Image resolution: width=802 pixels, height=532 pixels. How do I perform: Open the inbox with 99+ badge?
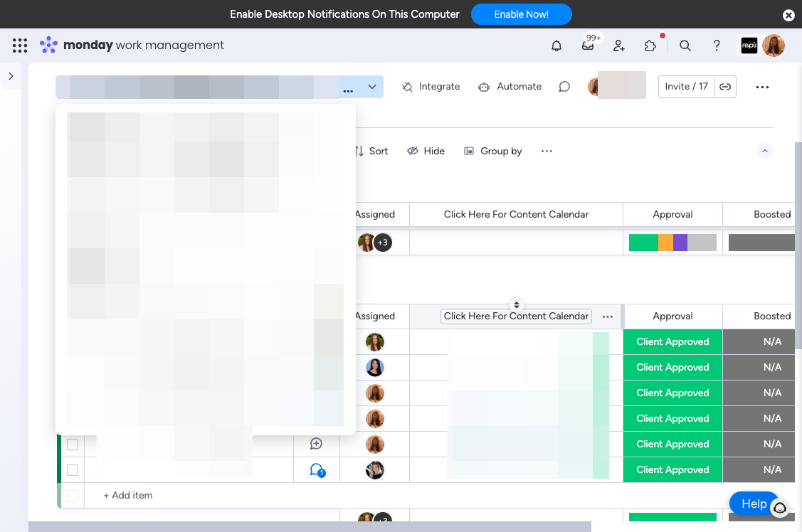tap(589, 46)
